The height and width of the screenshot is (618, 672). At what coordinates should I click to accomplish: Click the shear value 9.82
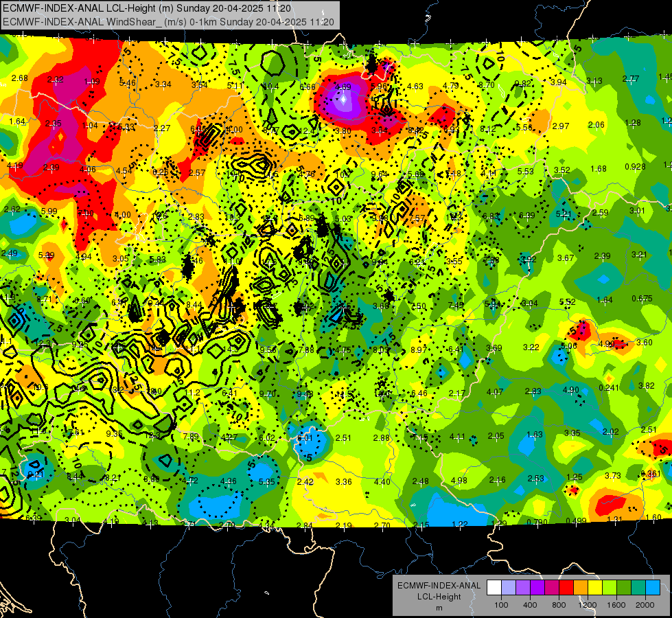(x=523, y=84)
